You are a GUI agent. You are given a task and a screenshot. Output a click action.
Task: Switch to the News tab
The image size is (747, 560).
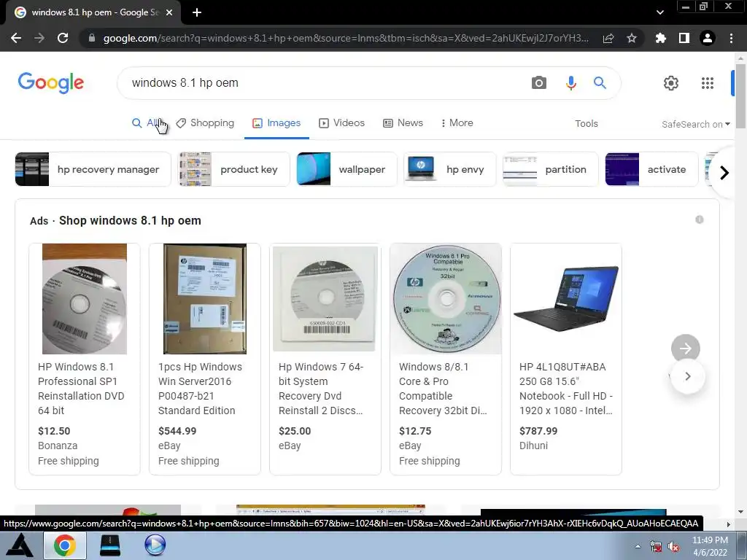coord(403,122)
